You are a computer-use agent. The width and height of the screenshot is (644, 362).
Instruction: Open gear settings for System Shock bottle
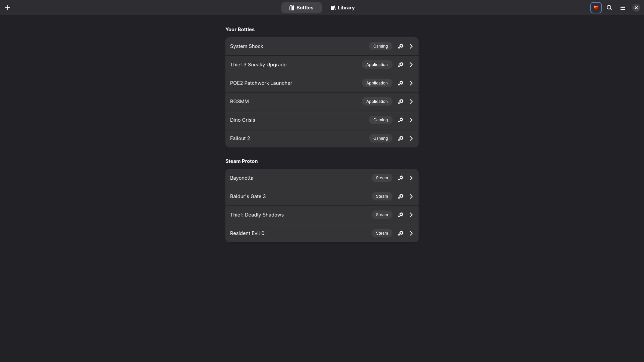400,46
